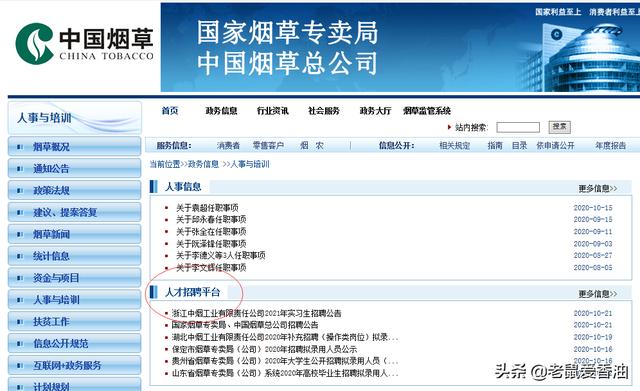Open 更多信息>> for 人才招聘平台
Image resolution: width=640 pixels, height=391 pixels.
coord(598,293)
